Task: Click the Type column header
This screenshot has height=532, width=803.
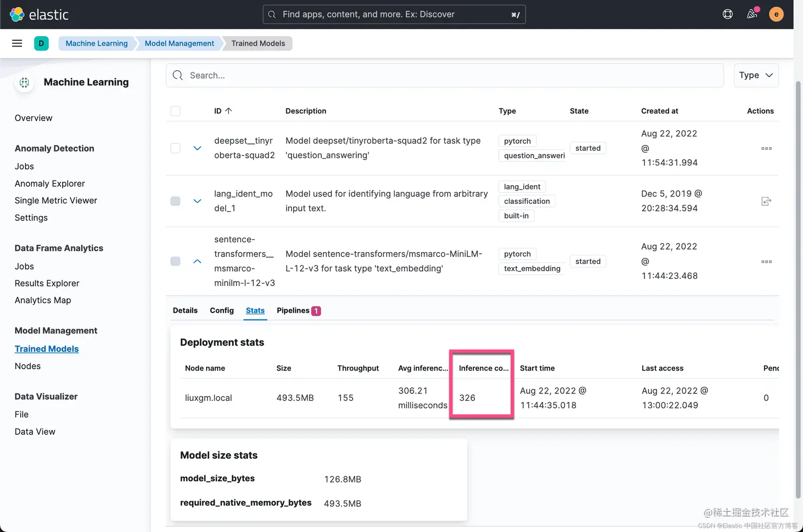Action: [x=507, y=111]
